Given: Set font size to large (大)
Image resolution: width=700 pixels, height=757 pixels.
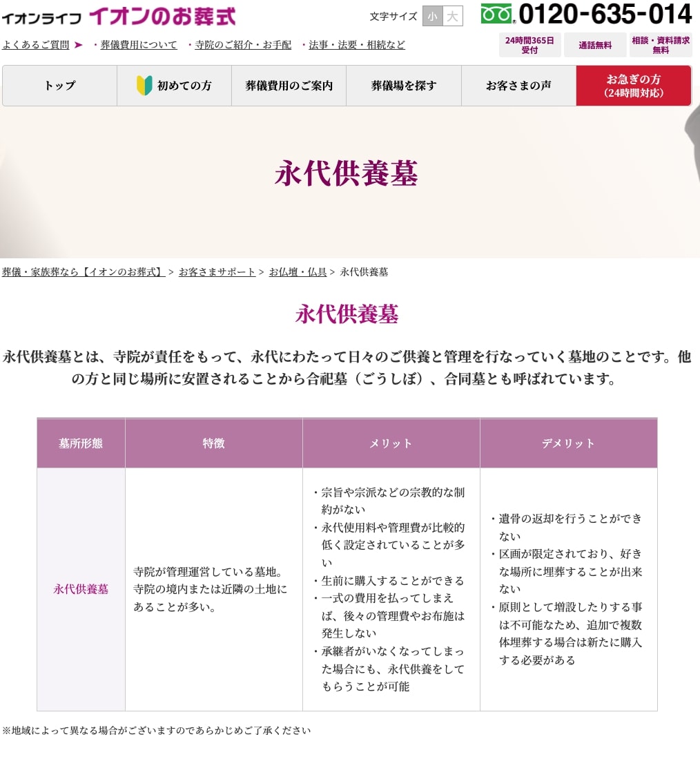Looking at the screenshot, I should coord(452,16).
